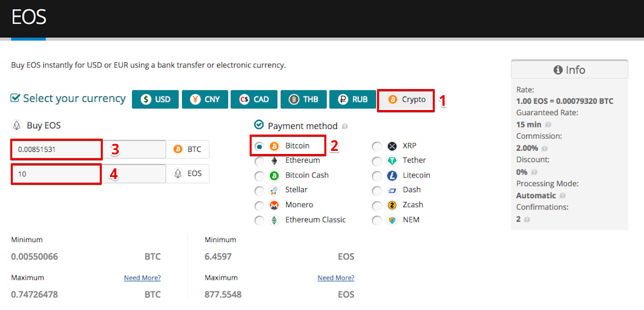
Task: Click help icon next to Payment method
Action: [x=345, y=126]
